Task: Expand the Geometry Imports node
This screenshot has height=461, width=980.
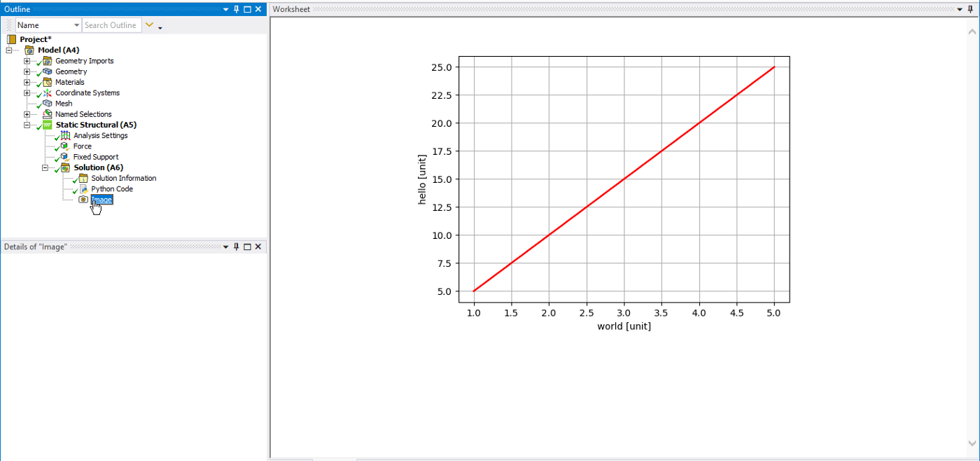Action: (x=27, y=61)
